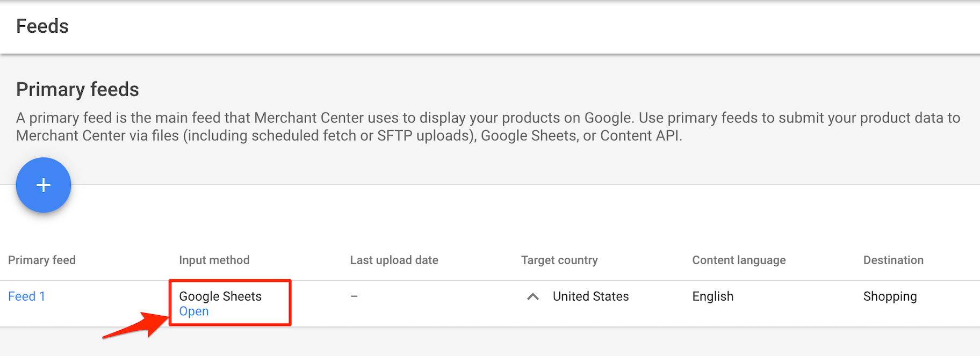Click the Open link under Google Sheets
This screenshot has width=980, height=356.
click(193, 311)
